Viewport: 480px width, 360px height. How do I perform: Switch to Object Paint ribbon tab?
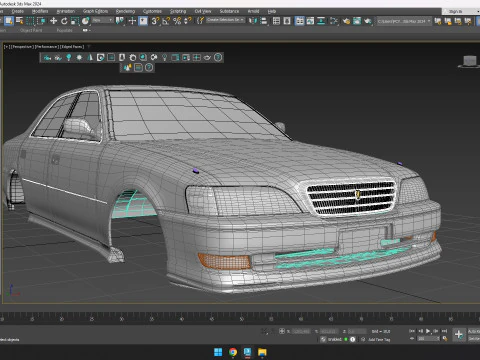(x=31, y=30)
